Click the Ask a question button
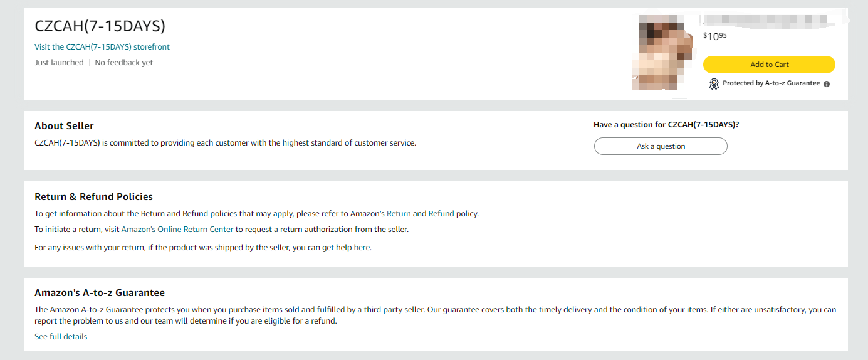The image size is (868, 360). point(661,146)
